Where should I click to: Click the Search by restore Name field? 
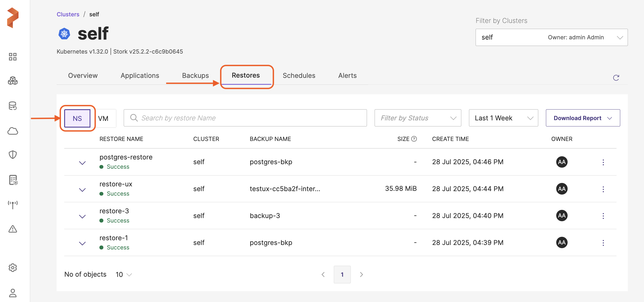pos(245,118)
